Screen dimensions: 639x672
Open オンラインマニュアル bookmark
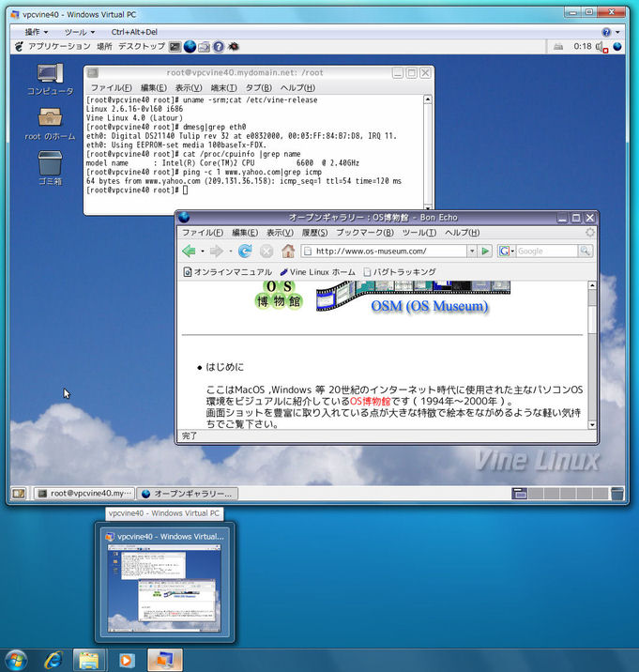point(228,272)
